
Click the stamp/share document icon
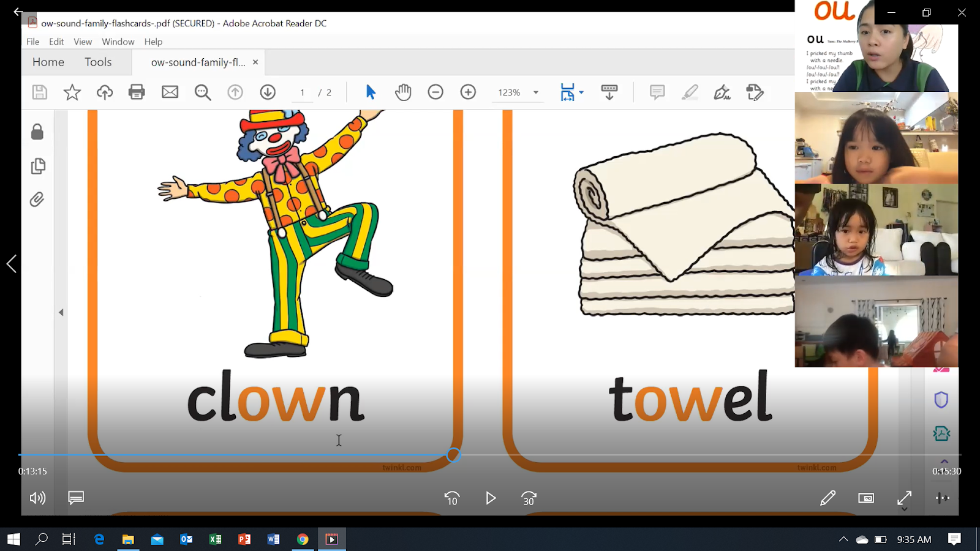click(755, 92)
